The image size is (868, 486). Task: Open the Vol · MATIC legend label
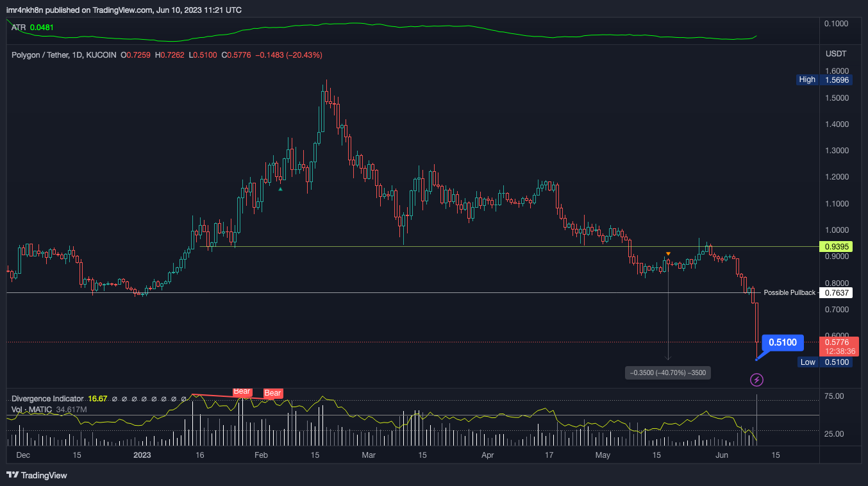pyautogui.click(x=32, y=409)
